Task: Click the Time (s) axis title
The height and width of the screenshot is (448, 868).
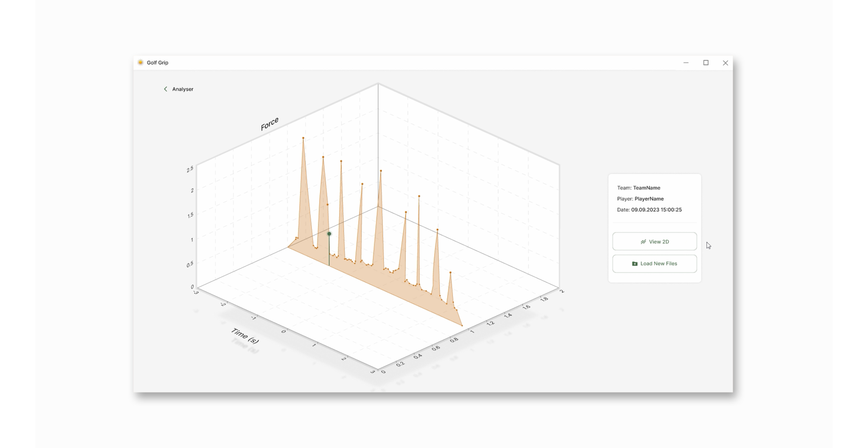Action: pyautogui.click(x=245, y=335)
